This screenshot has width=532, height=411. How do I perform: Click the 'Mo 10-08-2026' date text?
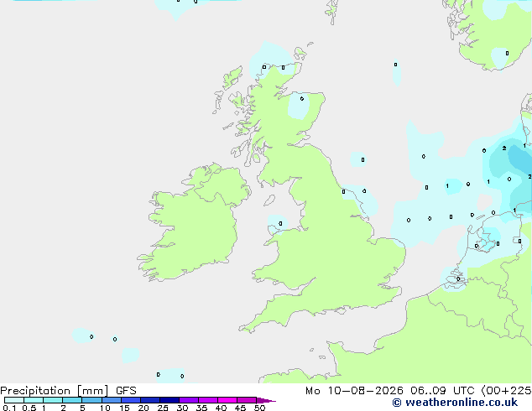point(354,391)
